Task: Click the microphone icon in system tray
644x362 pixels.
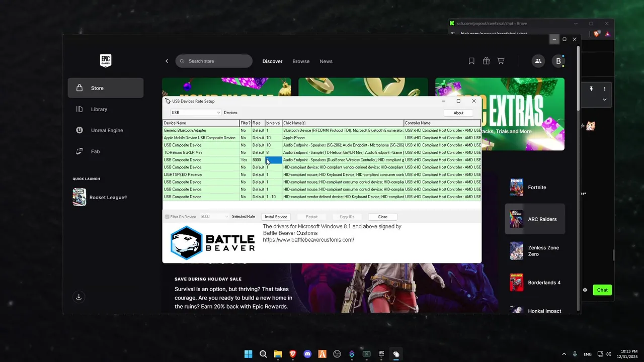Action: [575, 354]
